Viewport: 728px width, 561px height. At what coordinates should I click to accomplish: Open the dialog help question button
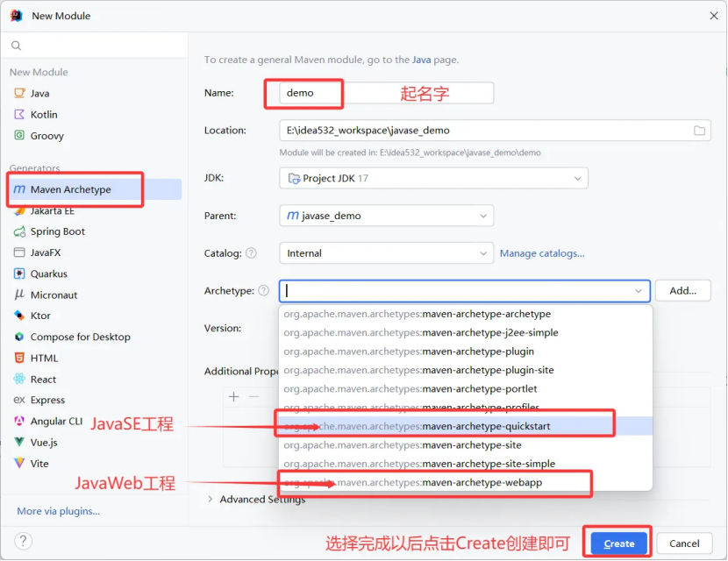tap(23, 541)
